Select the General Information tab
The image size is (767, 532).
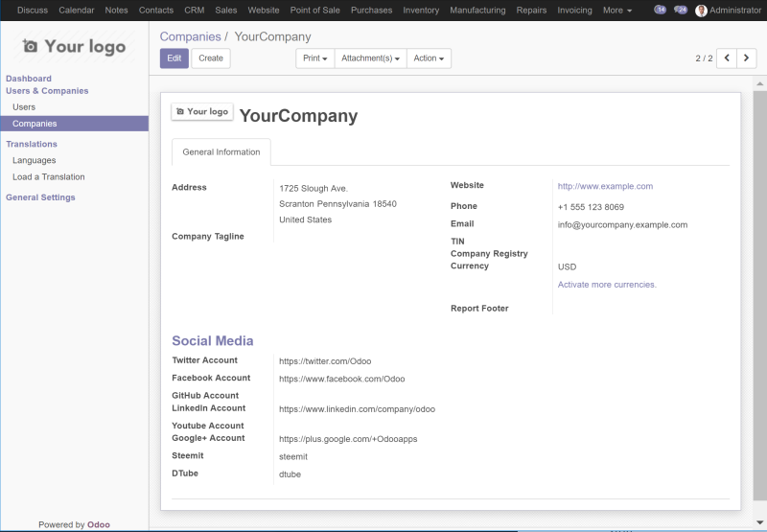[x=221, y=152]
